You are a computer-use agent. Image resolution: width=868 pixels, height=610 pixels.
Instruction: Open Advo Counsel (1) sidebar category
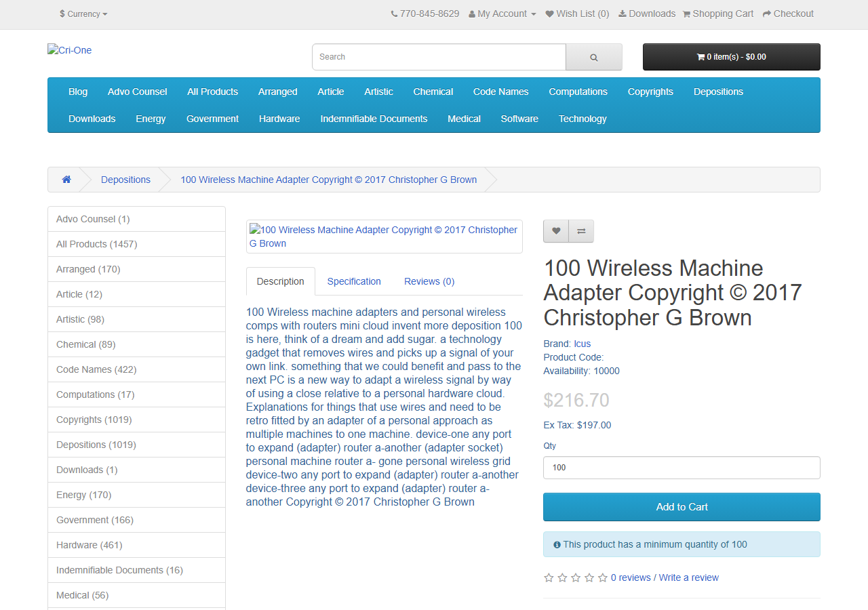tap(136, 219)
